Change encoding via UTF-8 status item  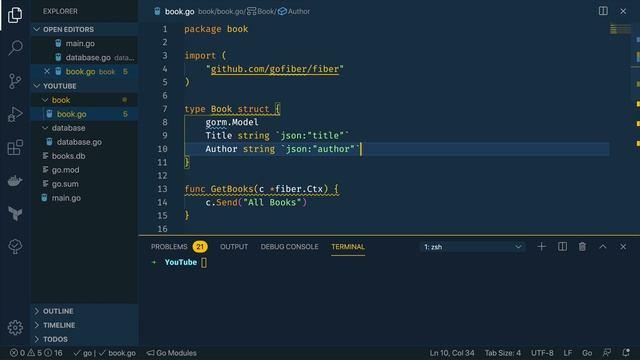point(542,353)
